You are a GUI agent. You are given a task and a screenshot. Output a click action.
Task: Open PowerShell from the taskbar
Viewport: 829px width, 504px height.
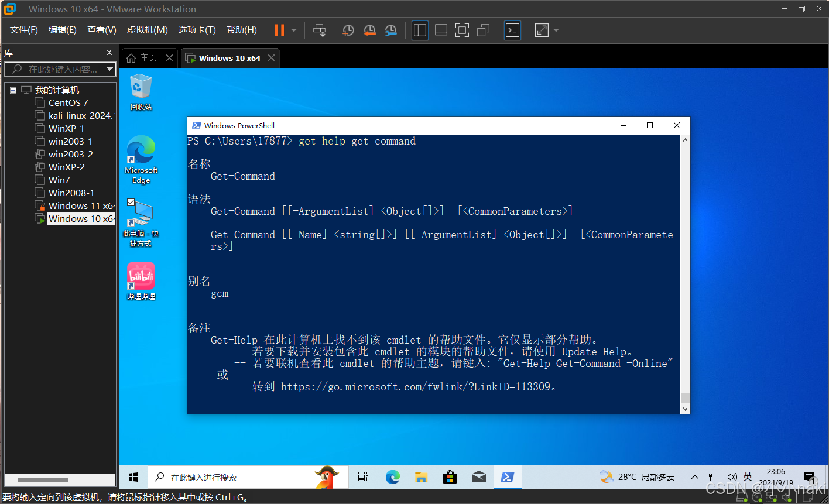[x=507, y=477]
